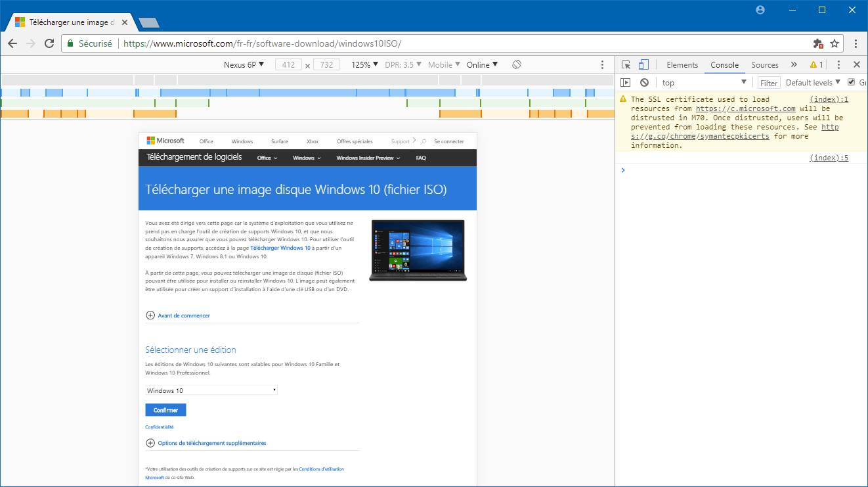Open Office in the Microsoft top menu
The width and height of the screenshot is (868, 487).
[x=206, y=141]
